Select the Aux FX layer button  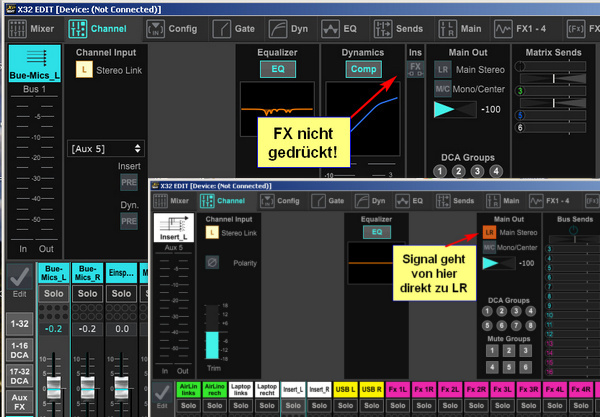click(x=20, y=402)
